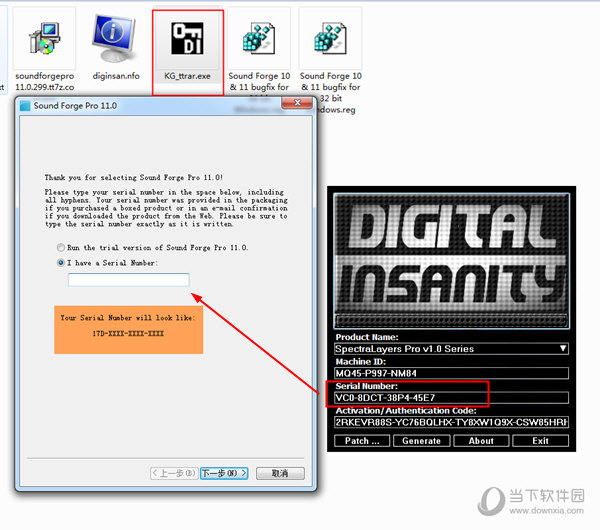Click the Exit button in keygen

(541, 441)
